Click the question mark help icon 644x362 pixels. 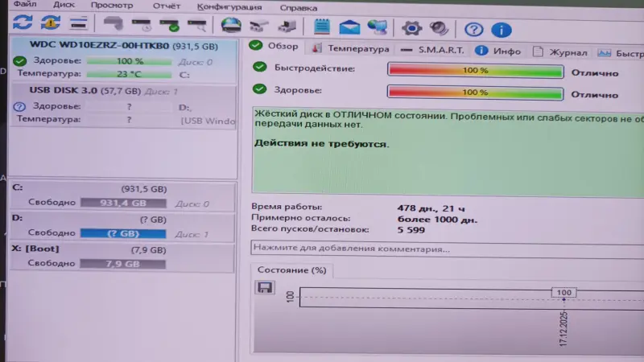point(473,30)
